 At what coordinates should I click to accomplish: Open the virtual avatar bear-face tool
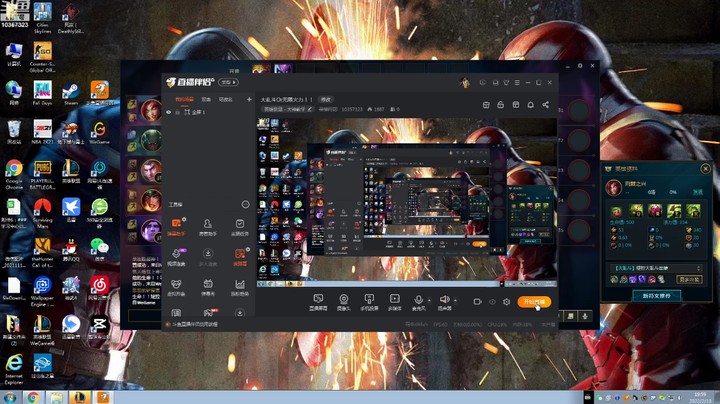(x=176, y=287)
